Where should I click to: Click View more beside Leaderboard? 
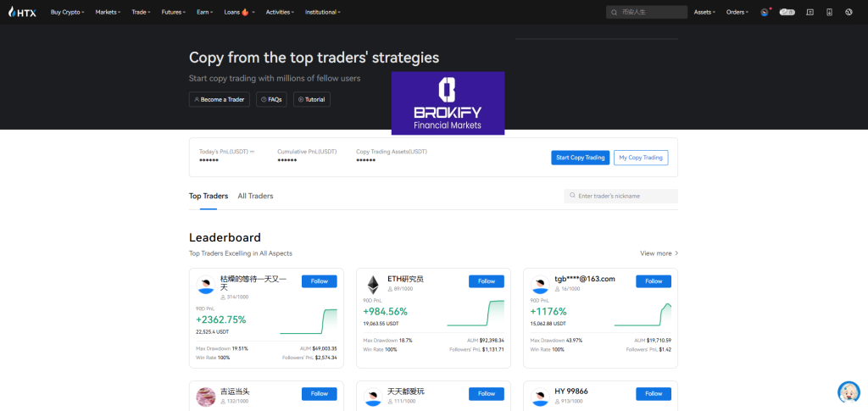(659, 253)
